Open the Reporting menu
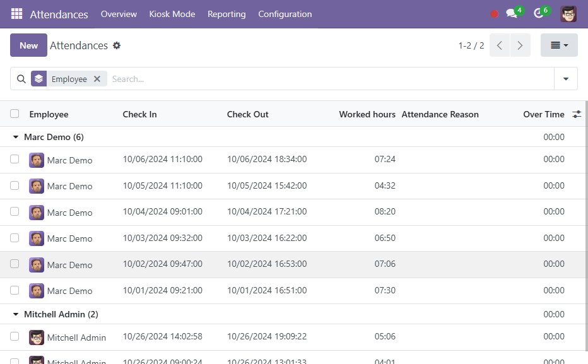Viewport: 588px width, 364px height. (226, 13)
